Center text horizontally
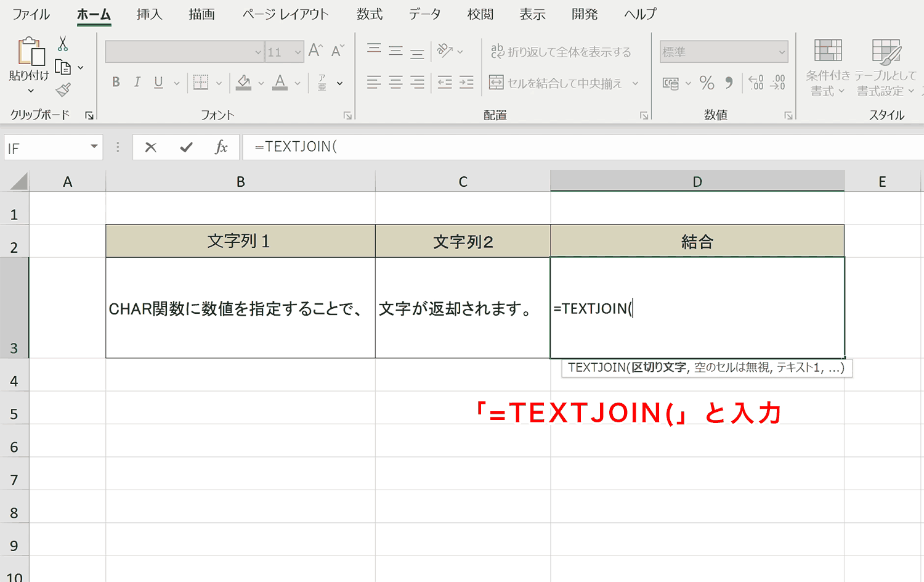Viewport: 924px width, 582px height. [395, 82]
